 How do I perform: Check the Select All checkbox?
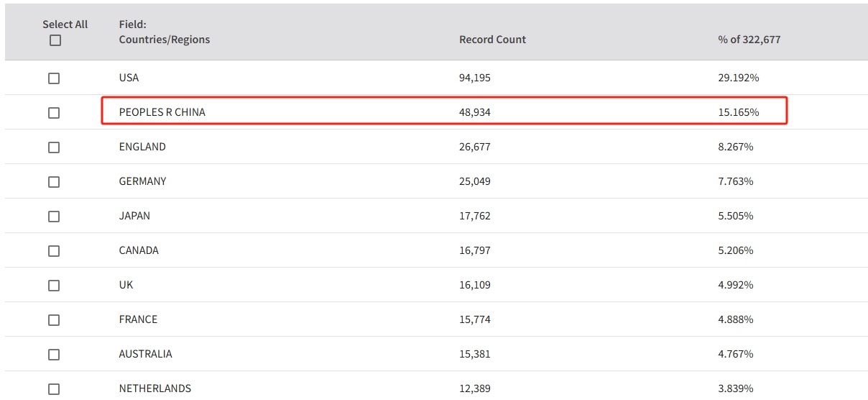tap(55, 41)
